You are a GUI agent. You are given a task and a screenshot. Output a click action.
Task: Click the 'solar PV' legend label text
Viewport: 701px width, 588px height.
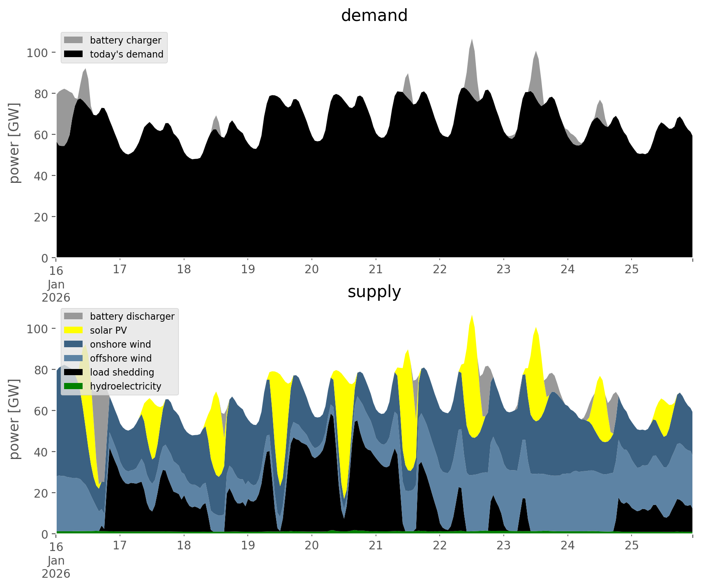click(108, 330)
